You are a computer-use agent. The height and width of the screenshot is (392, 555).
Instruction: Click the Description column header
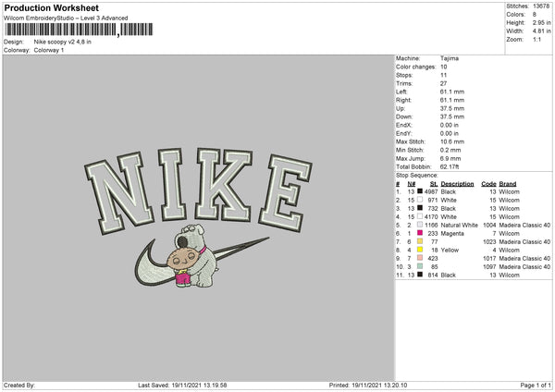(457, 184)
